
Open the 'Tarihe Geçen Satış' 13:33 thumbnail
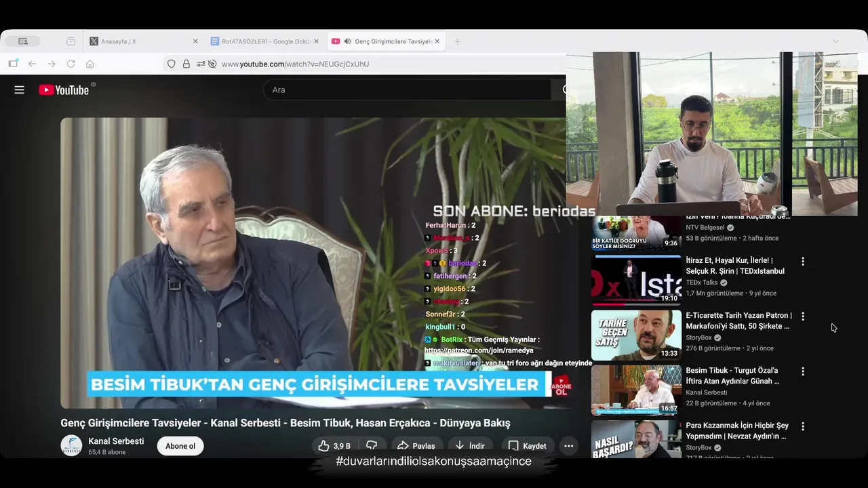click(636, 335)
